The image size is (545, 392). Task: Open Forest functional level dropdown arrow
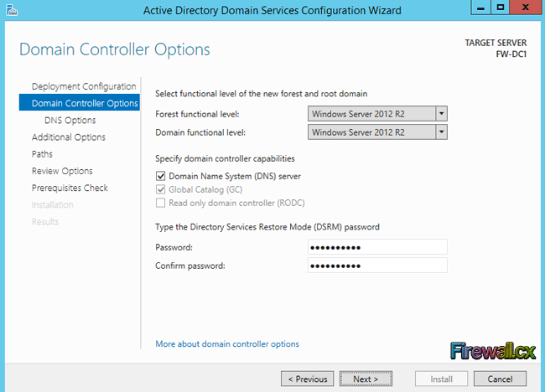[x=441, y=114]
